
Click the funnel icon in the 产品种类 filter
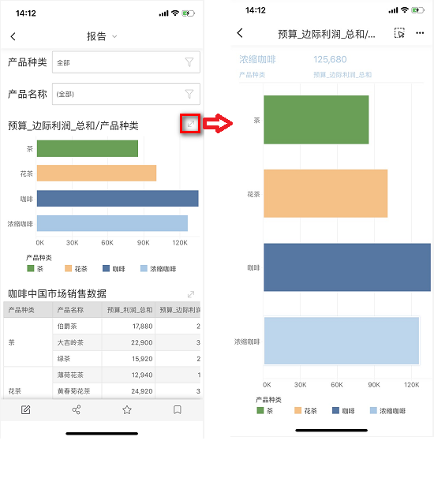coord(189,62)
